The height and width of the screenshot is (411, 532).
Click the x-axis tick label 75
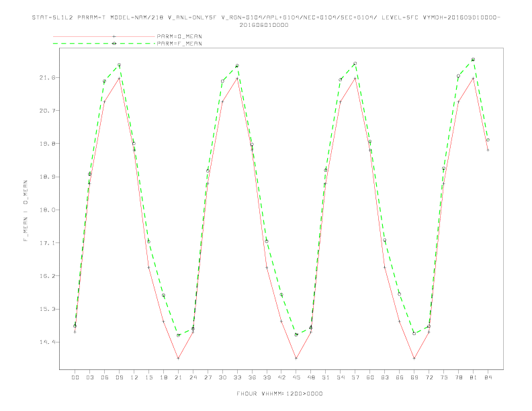tap(444, 377)
